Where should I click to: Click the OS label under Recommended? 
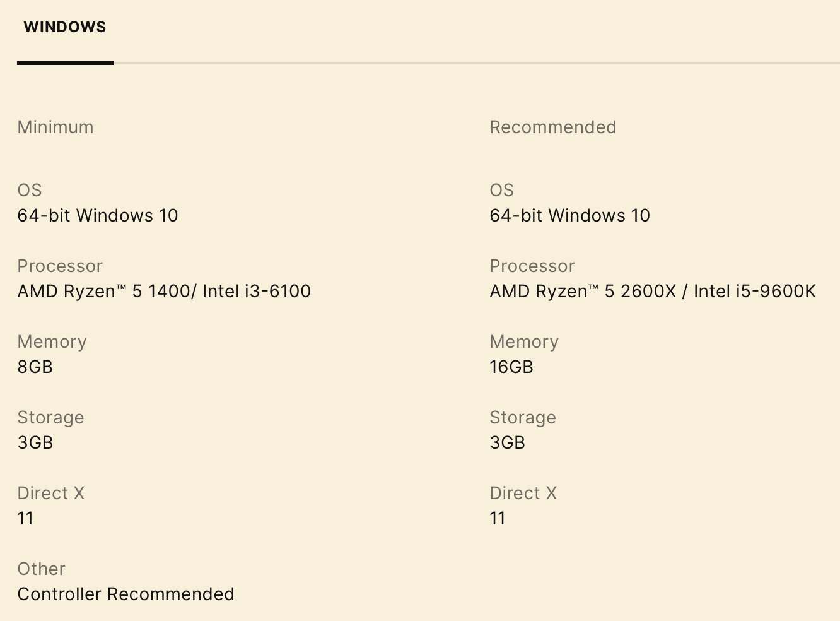pyautogui.click(x=502, y=190)
